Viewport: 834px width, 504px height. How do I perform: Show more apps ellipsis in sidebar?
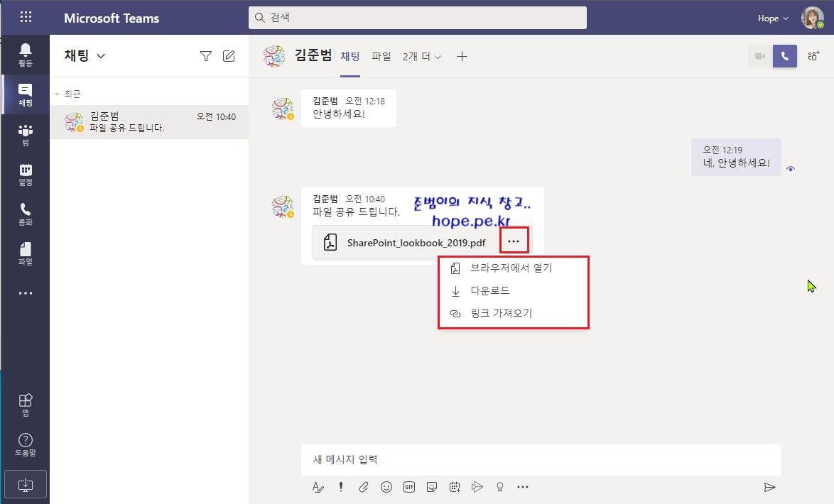point(26,293)
